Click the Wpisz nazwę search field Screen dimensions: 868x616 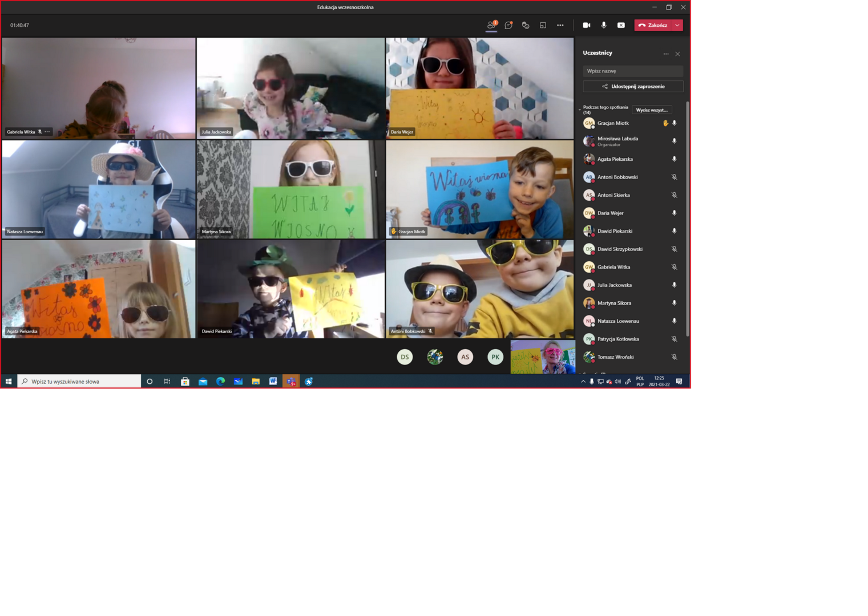tap(632, 71)
